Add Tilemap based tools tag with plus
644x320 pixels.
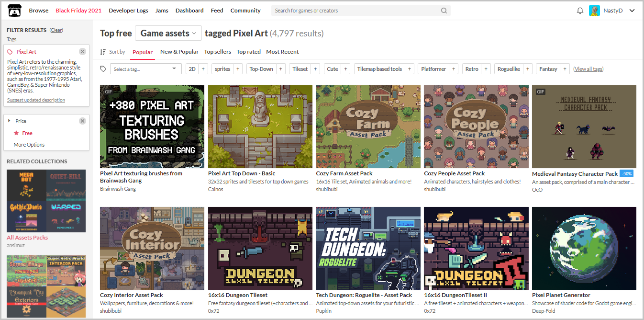pos(410,69)
